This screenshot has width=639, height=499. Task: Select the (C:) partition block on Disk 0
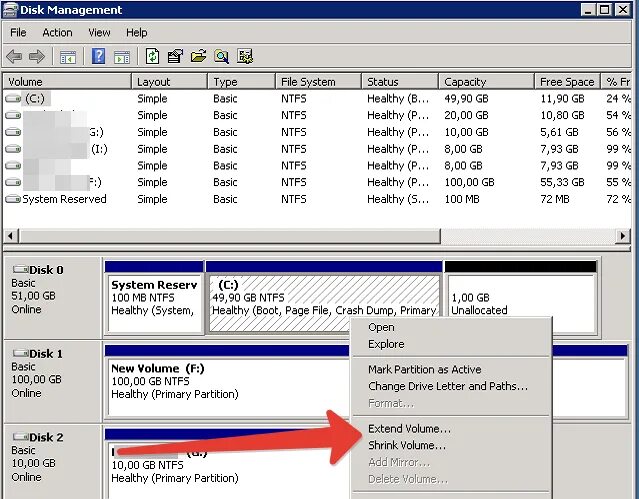click(324, 298)
